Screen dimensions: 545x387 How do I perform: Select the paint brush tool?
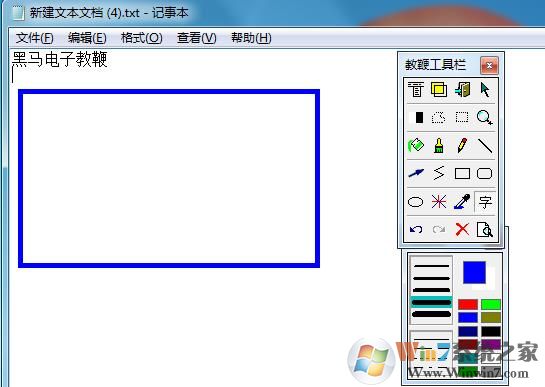pos(439,145)
